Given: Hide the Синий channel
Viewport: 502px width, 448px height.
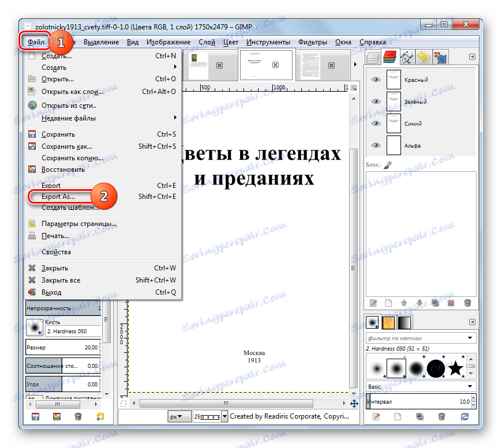Looking at the screenshot, I should coord(376,123).
